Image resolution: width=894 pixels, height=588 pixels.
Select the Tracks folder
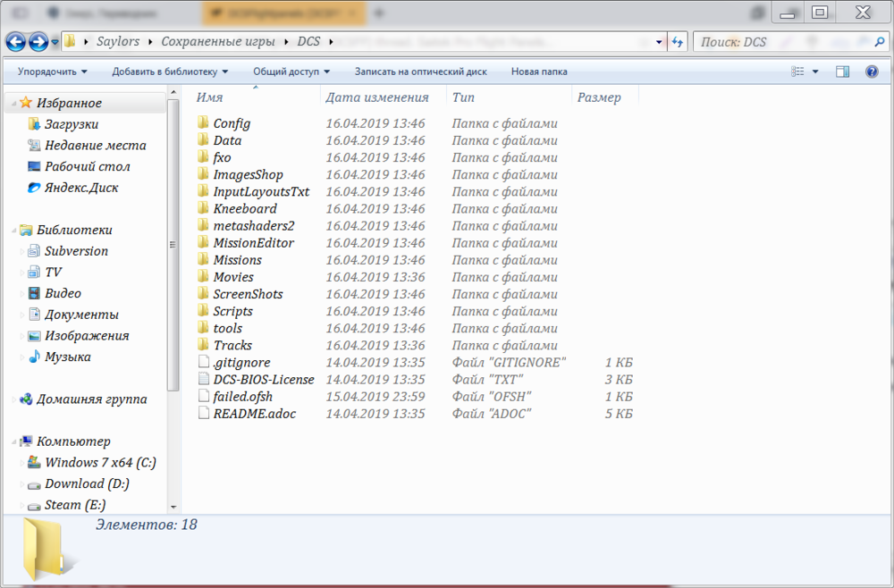click(224, 345)
